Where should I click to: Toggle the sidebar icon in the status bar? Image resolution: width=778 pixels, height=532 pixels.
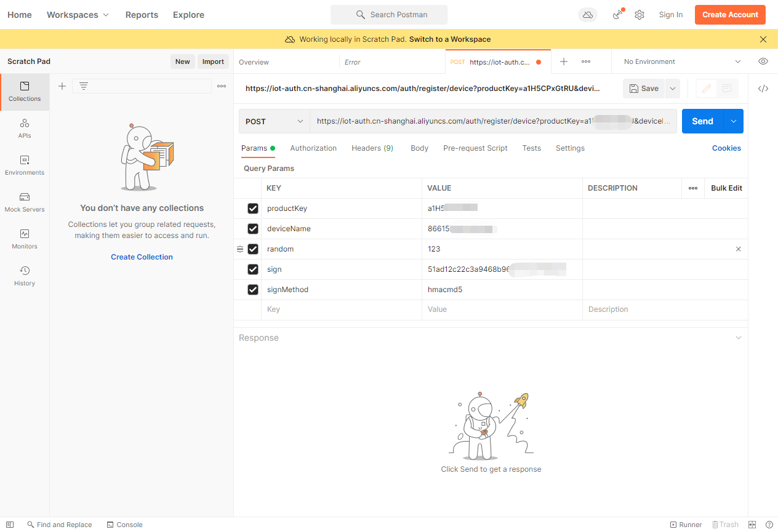(x=10, y=525)
